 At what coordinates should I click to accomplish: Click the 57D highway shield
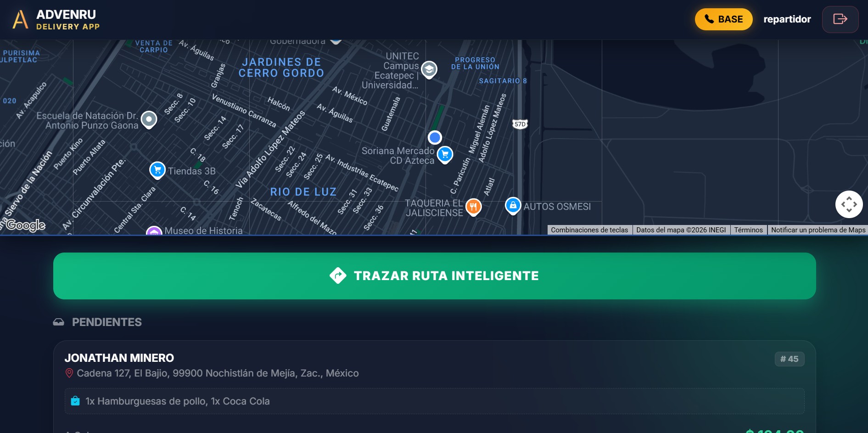(520, 124)
